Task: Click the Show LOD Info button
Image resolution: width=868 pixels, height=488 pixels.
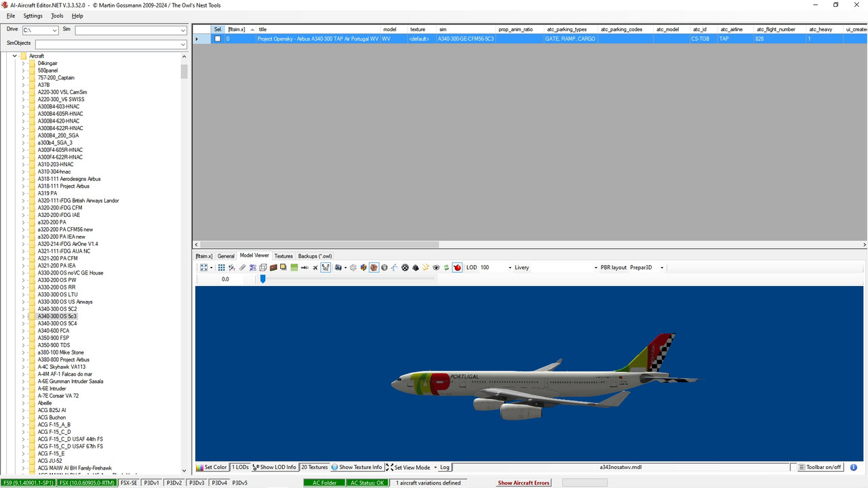Action: (x=275, y=467)
